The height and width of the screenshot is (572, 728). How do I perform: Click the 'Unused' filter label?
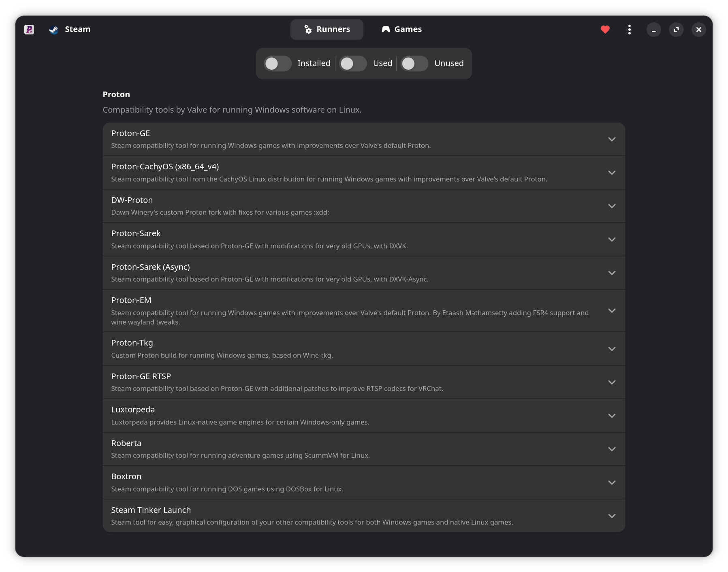point(449,64)
